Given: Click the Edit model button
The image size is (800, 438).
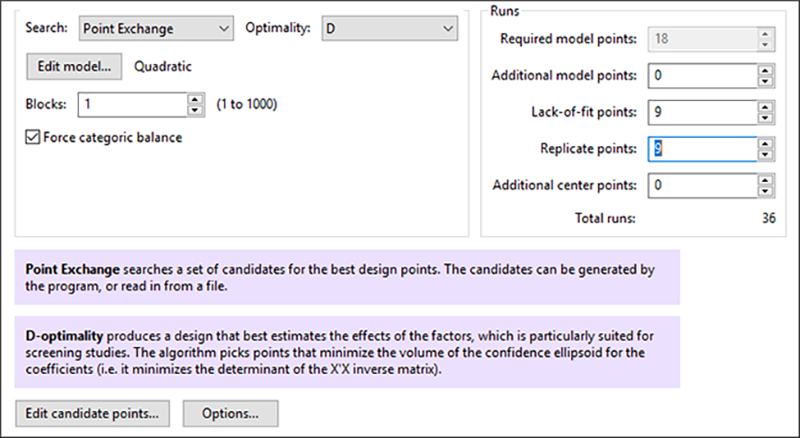Looking at the screenshot, I should coord(74,67).
